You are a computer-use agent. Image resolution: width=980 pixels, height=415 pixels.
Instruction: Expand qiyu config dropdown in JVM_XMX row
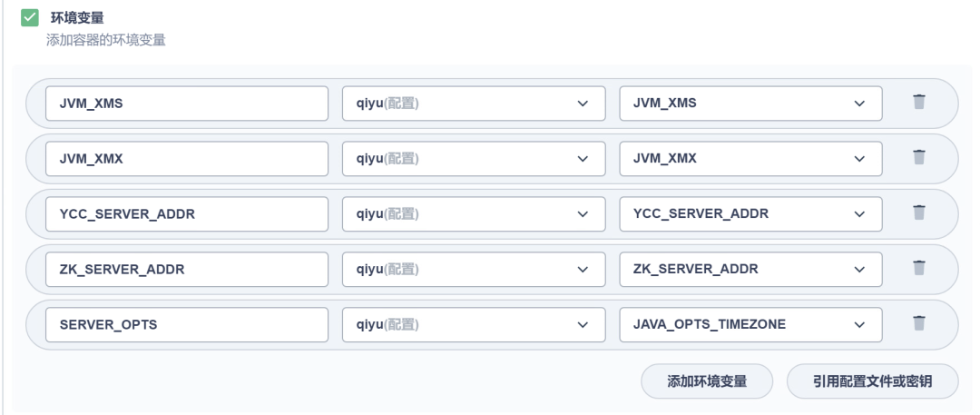(474, 158)
